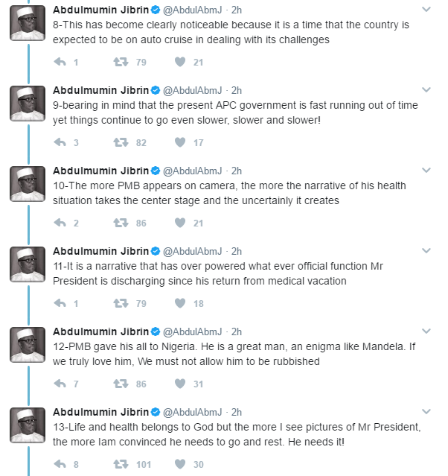Retweet tweet 8 with 79 retweets
Viewport: 448px width, 476px height.
[x=121, y=63]
